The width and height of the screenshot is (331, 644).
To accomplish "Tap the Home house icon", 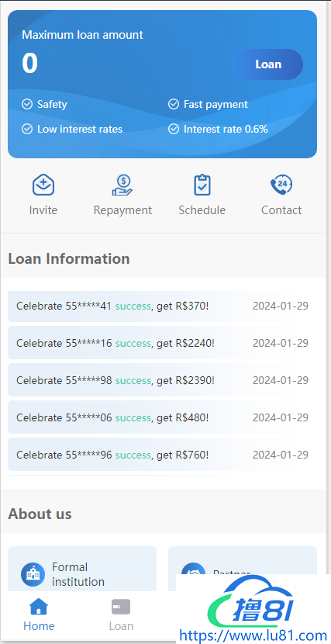I will point(39,607).
